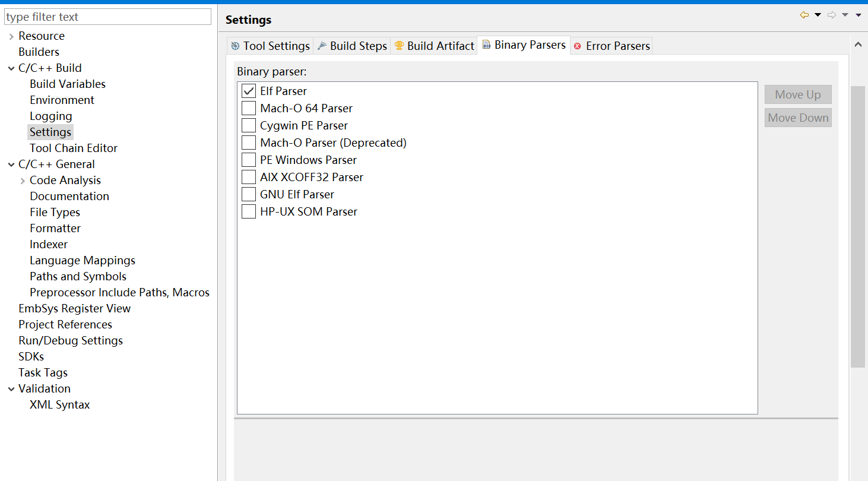The height and width of the screenshot is (481, 868).
Task: Open the File Types page
Action: click(55, 212)
